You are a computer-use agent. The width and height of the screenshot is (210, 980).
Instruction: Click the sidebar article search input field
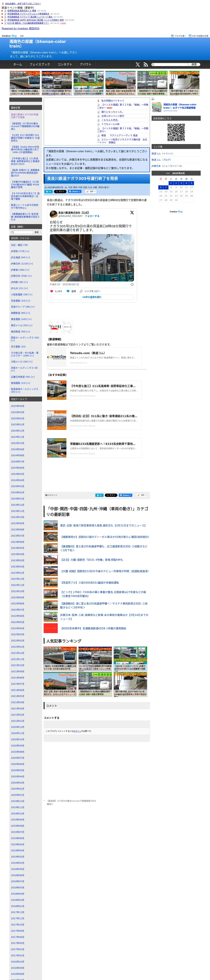22,232
